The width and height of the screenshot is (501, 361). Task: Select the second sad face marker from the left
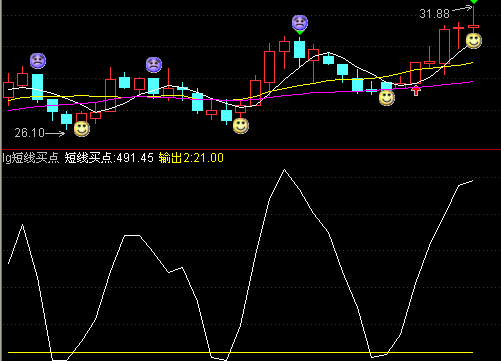point(154,65)
